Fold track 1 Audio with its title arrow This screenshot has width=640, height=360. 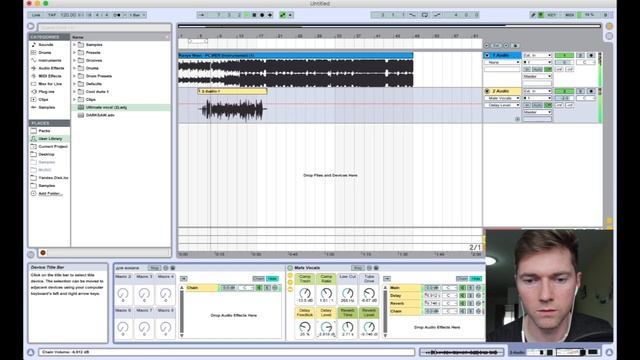(487, 55)
